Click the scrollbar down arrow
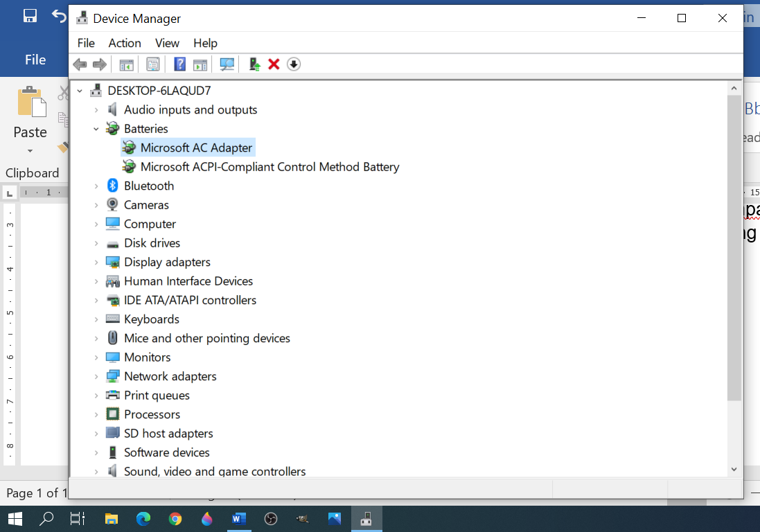The height and width of the screenshot is (532, 760). click(734, 469)
